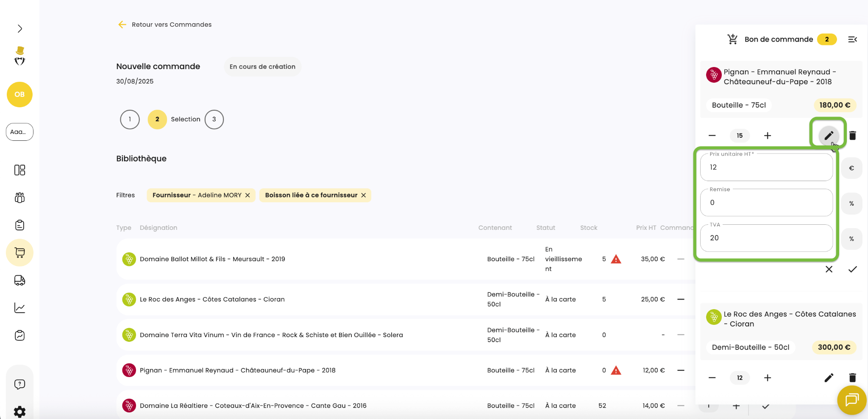Toggle TVA percent unit button
Image resolution: width=868 pixels, height=419 pixels.
(851, 239)
